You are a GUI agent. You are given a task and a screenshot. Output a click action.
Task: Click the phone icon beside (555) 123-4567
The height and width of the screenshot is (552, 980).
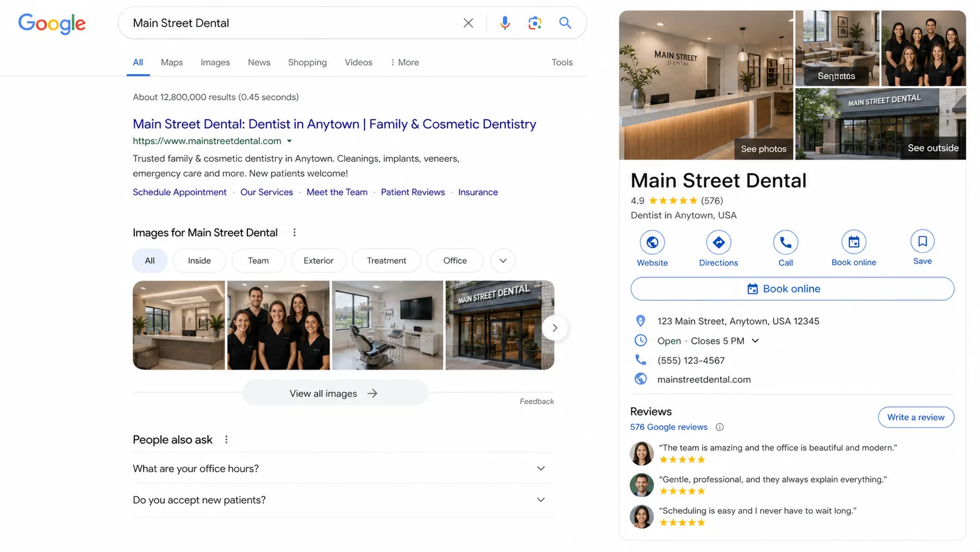tap(641, 360)
